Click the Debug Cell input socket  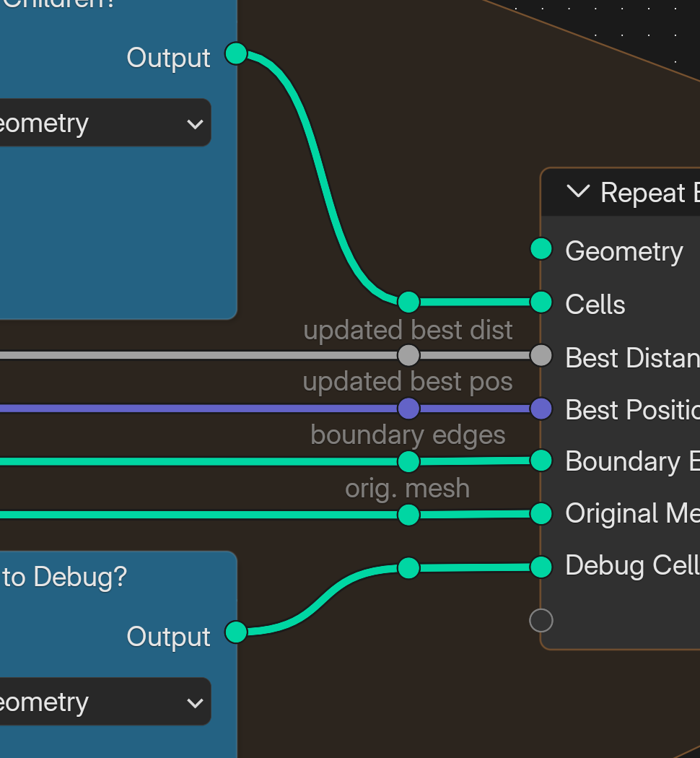(x=541, y=567)
